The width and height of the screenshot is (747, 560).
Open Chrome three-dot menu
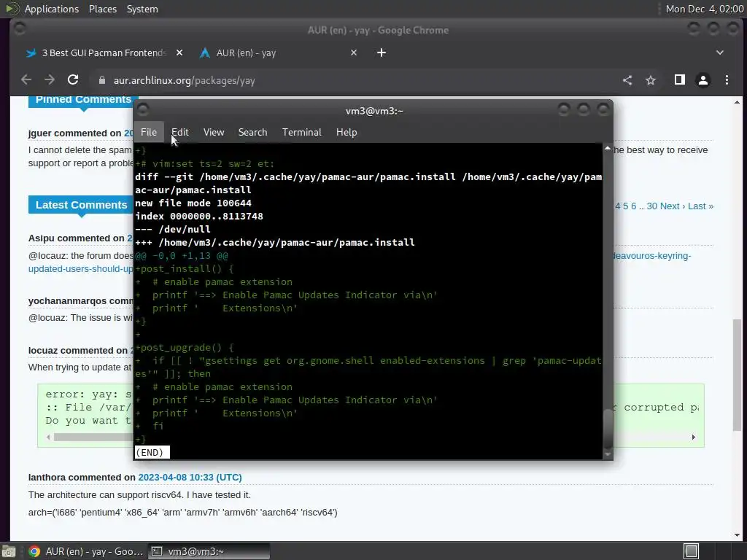727,80
